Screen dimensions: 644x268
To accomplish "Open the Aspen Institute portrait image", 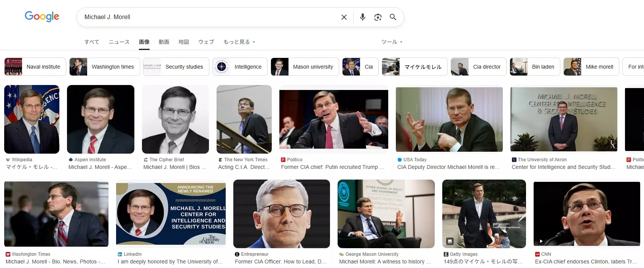I will 100,119.
